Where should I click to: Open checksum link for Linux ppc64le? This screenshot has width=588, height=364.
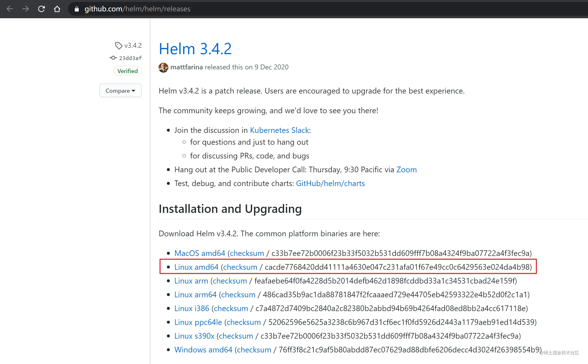tap(244, 322)
